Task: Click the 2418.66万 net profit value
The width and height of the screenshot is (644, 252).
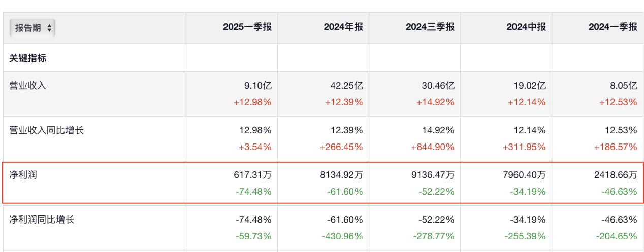Action: click(614, 175)
